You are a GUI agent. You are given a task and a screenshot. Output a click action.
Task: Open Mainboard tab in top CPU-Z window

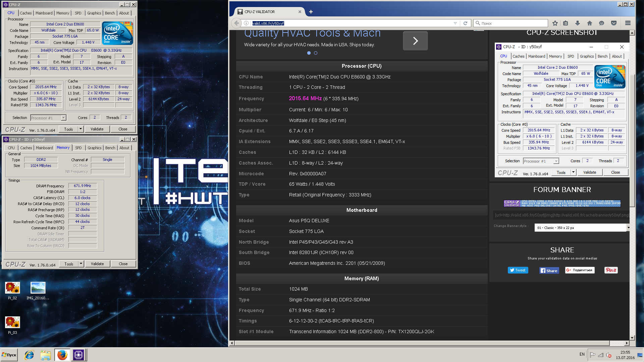point(44,13)
